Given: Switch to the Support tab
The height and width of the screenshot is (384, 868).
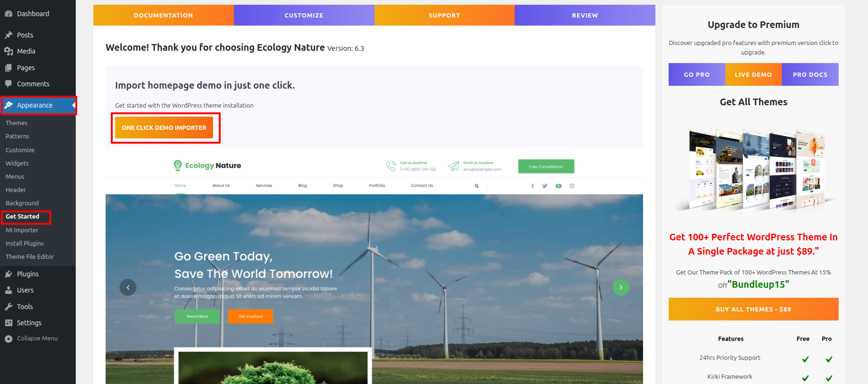Looking at the screenshot, I should coord(444,15).
